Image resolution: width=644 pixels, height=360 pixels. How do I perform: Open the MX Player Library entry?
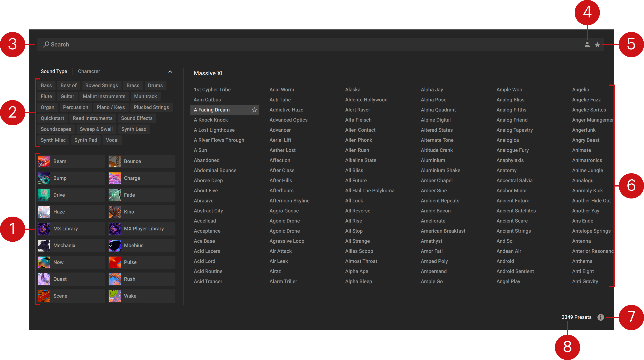[x=142, y=229]
